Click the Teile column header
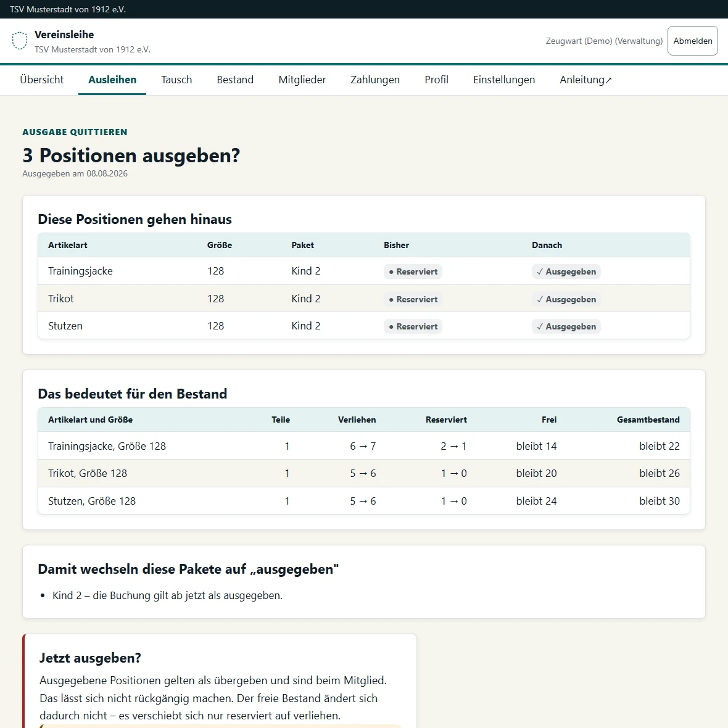Viewport: 728px width, 728px height. click(281, 420)
